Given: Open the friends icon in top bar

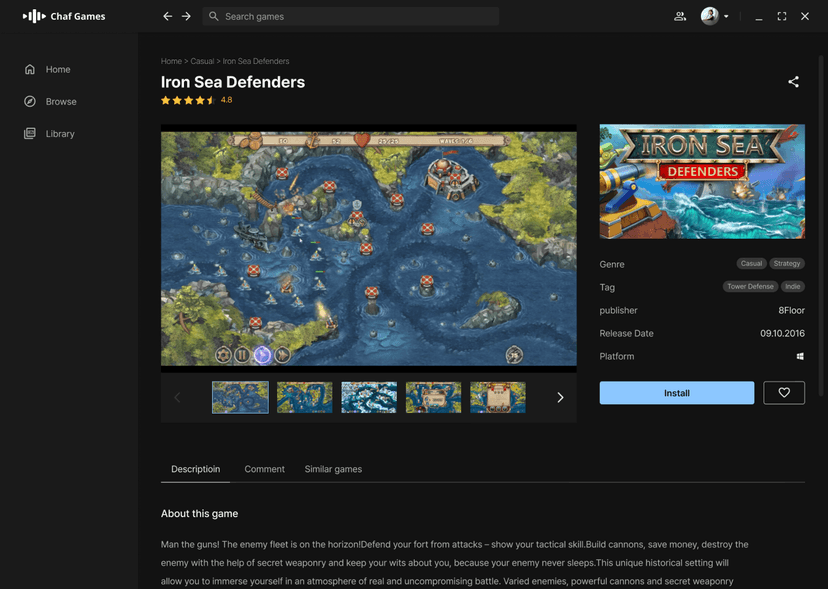Looking at the screenshot, I should pos(680,16).
